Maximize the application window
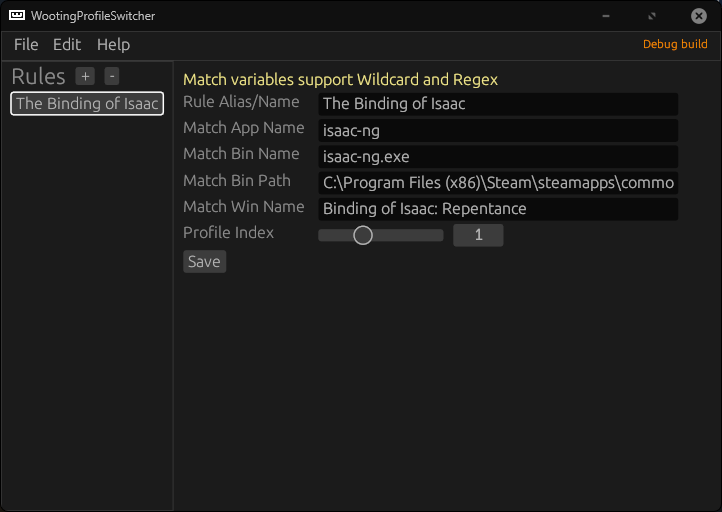 pyautogui.click(x=652, y=16)
